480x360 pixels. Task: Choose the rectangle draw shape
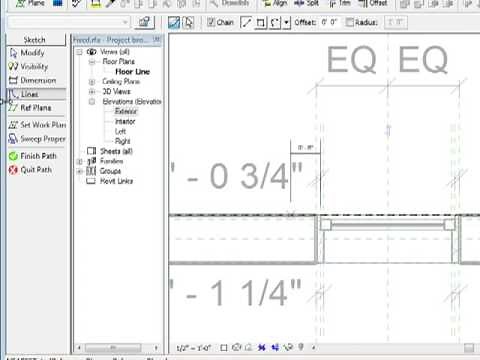(261, 23)
